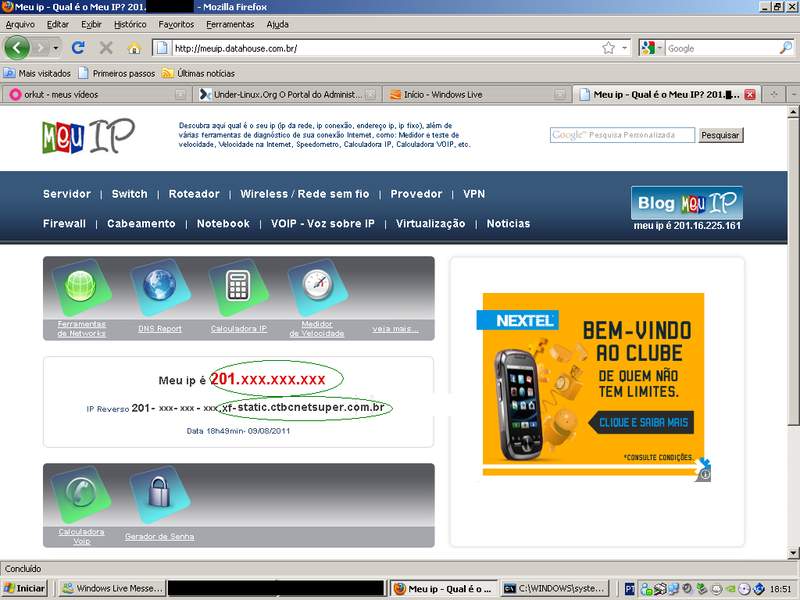Viewport: 800px width, 600px height.
Task: Click the Roteador navigation link
Action: tap(194, 194)
